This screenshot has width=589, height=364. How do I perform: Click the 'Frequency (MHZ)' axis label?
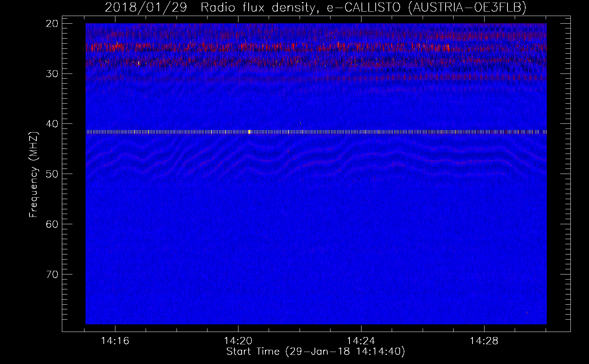point(33,175)
